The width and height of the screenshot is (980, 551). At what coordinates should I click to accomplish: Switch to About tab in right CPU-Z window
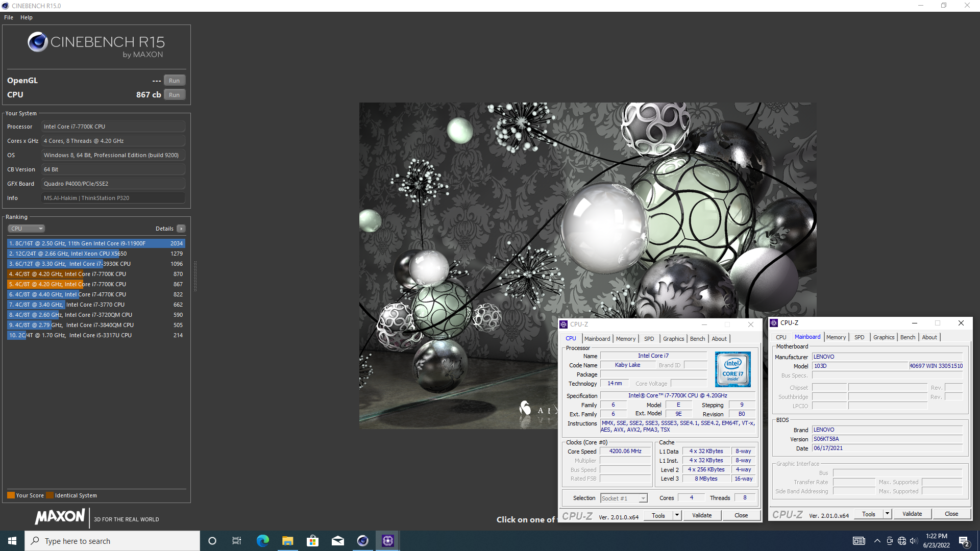(x=929, y=337)
